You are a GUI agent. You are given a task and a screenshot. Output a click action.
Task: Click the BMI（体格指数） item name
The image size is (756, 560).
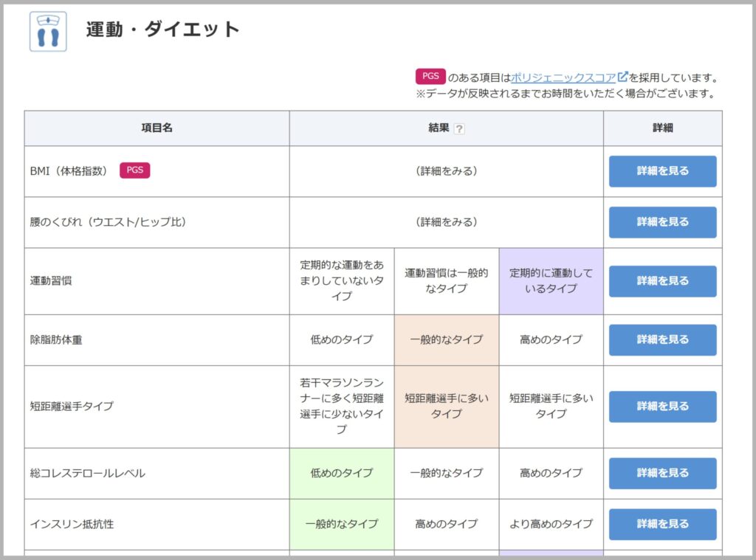pos(69,171)
